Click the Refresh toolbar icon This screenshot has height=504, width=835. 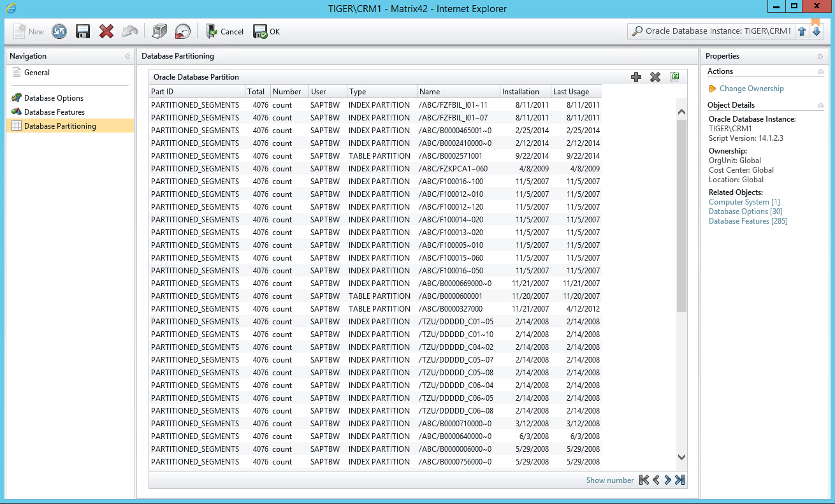[x=59, y=31]
